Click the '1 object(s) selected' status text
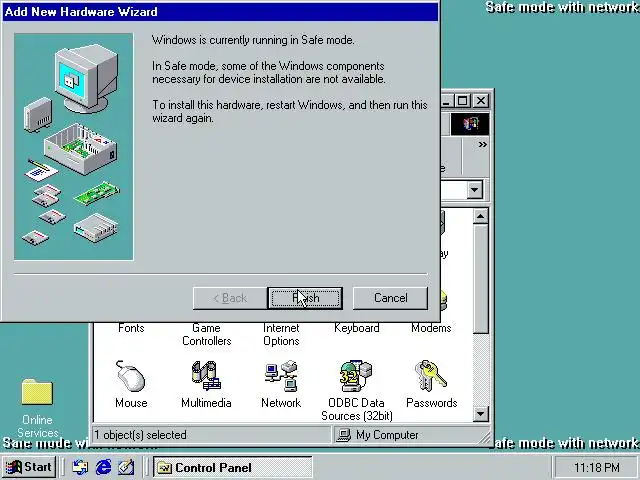This screenshot has height=480, width=640. (140, 435)
